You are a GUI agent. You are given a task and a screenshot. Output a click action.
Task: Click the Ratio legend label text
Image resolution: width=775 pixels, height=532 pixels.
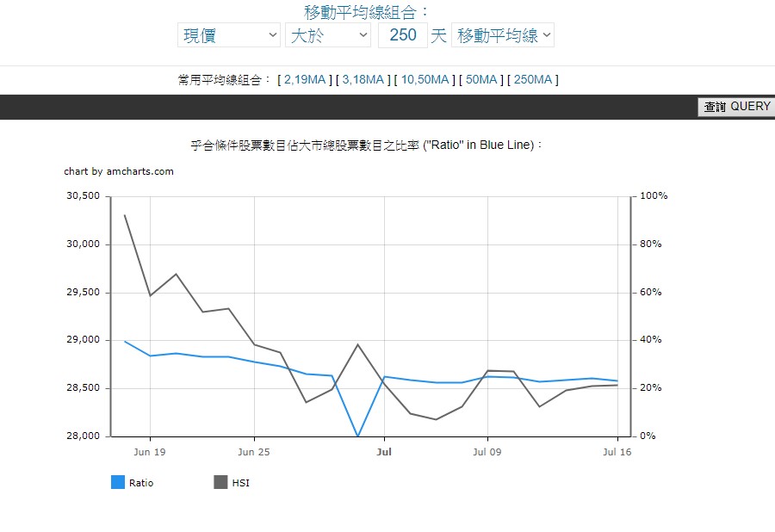point(141,484)
